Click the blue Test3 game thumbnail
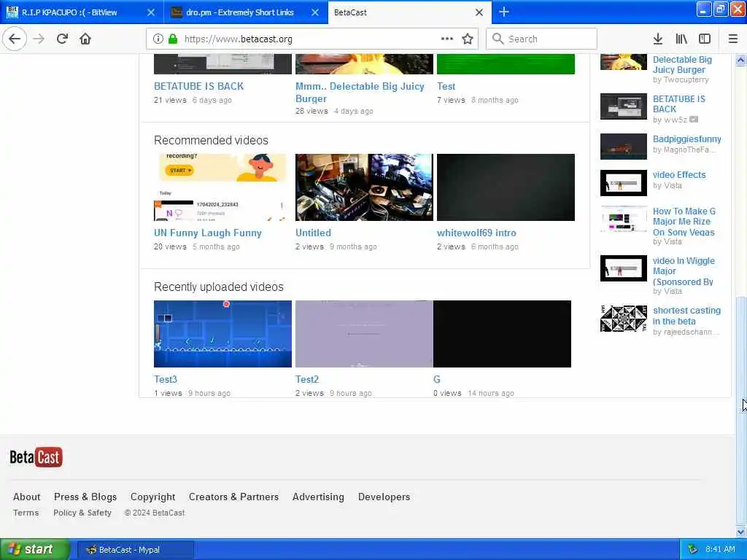 (222, 334)
